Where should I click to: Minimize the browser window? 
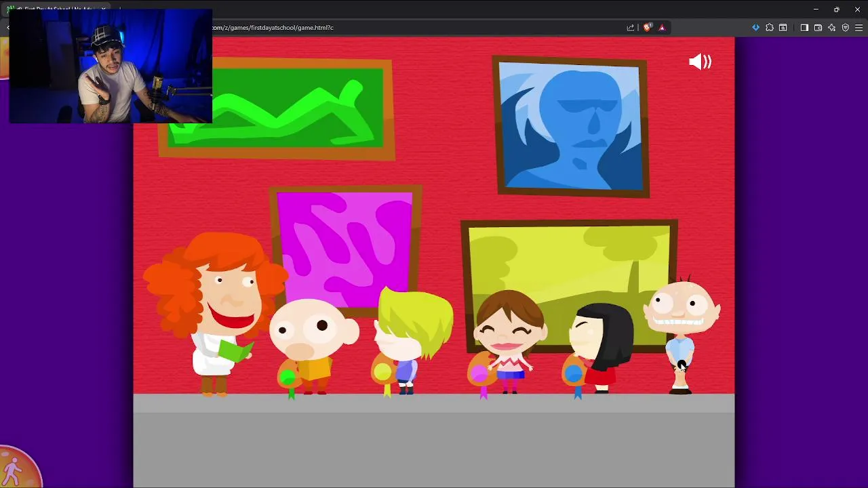(816, 9)
